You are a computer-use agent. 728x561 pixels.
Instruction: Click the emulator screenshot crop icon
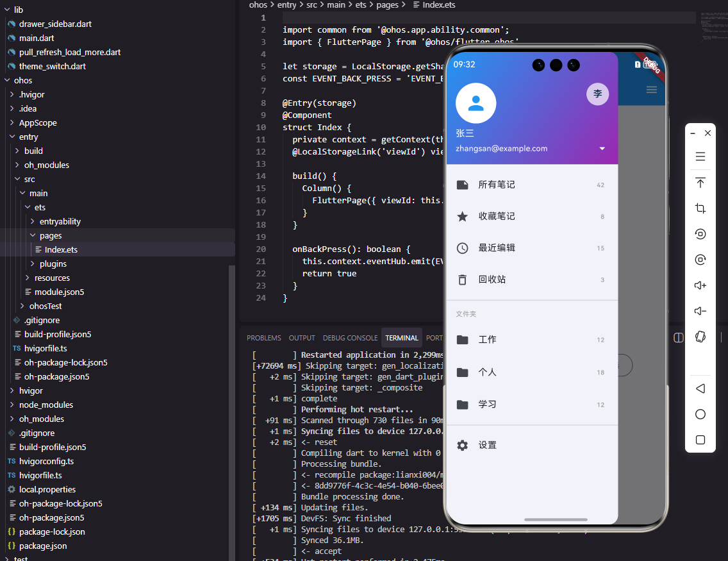click(x=700, y=208)
